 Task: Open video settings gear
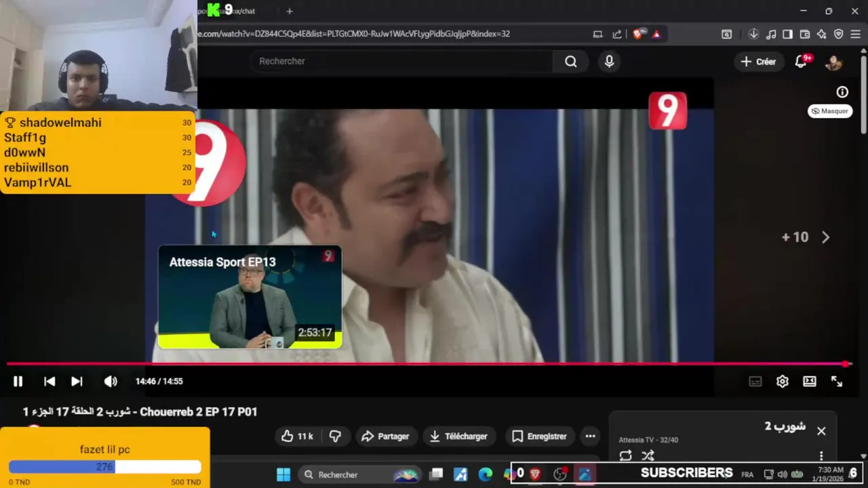click(782, 382)
